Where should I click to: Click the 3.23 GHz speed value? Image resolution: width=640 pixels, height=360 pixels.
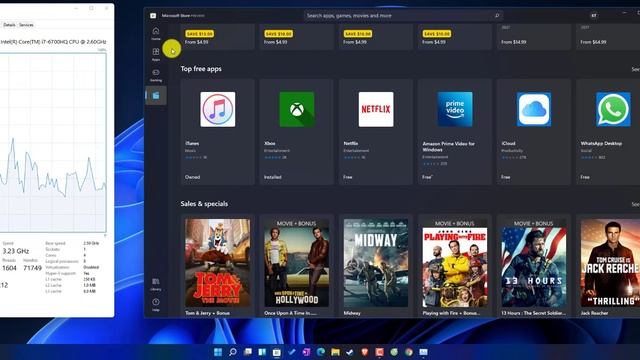tap(16, 251)
